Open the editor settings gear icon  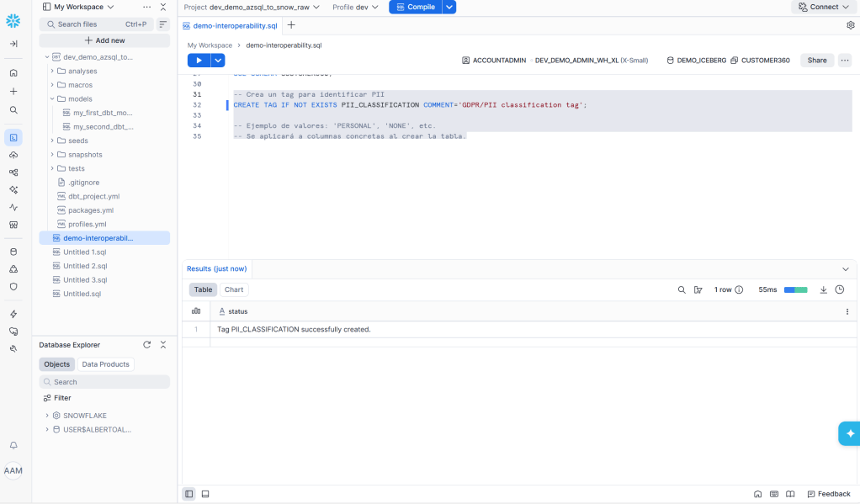(x=850, y=25)
